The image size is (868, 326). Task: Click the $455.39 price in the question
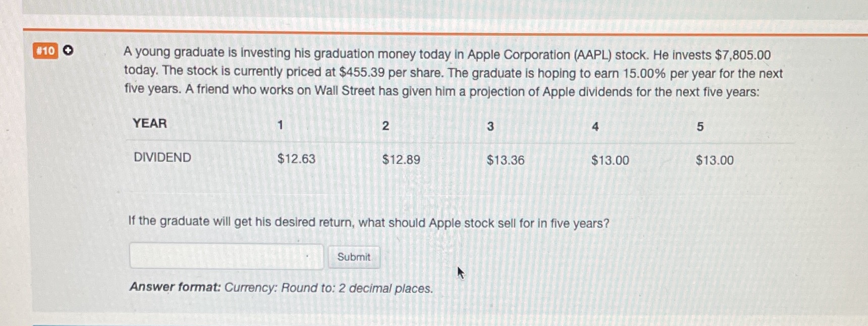pos(363,73)
